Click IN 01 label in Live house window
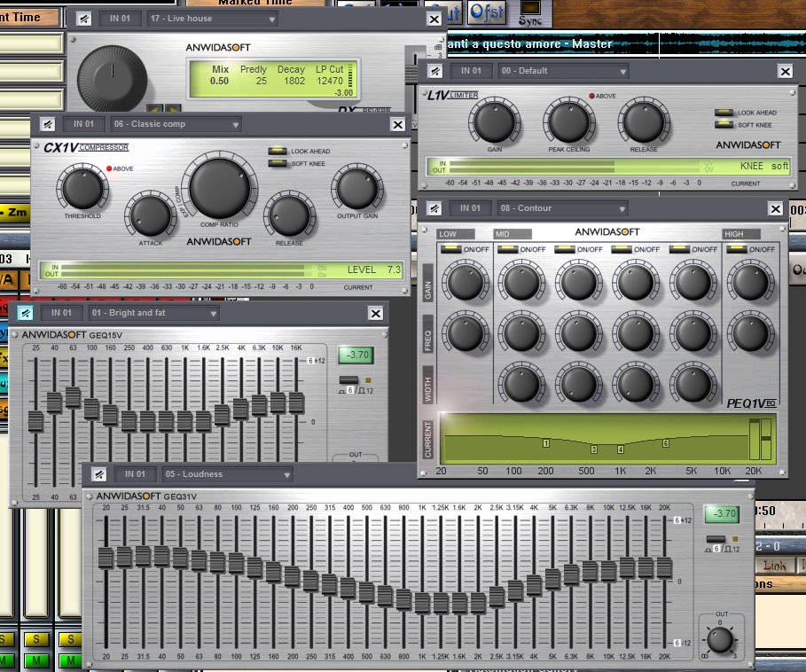 (120, 19)
